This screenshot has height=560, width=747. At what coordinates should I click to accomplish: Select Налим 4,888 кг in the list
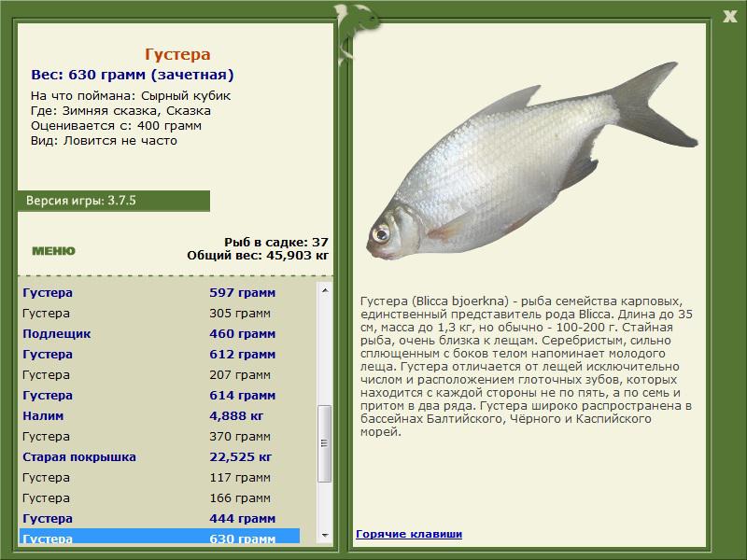coord(160,415)
